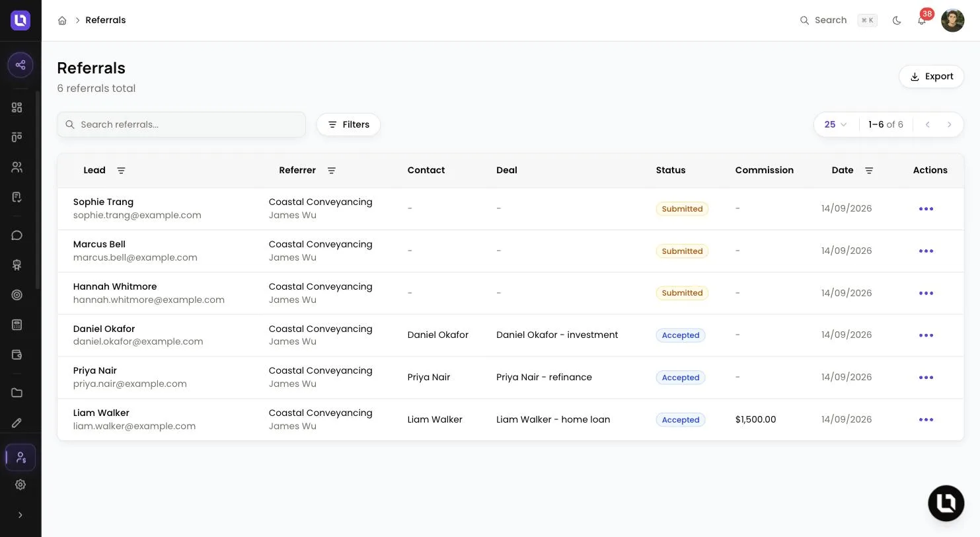Open the folder documents sidebar icon
Viewport: 980px width, 537px height.
click(x=17, y=393)
